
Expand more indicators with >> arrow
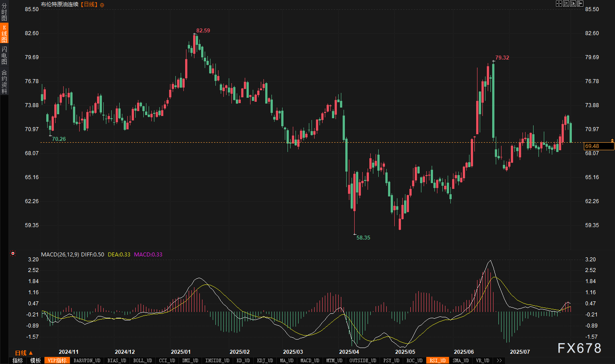499,360
